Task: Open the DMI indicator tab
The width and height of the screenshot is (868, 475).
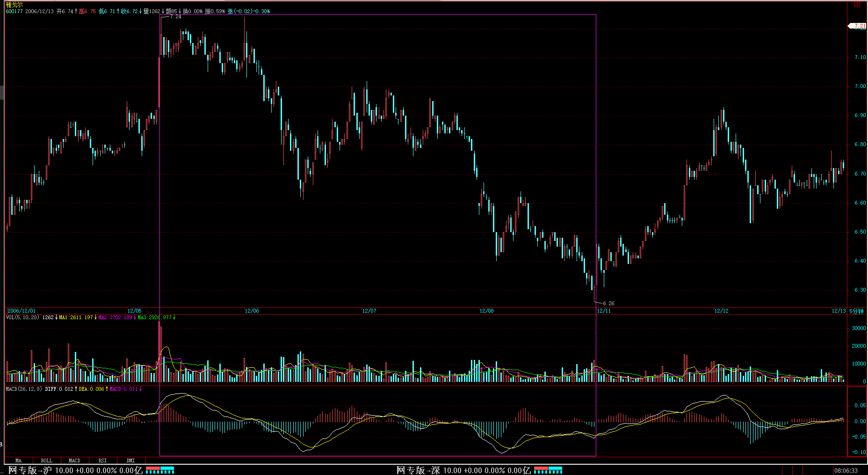Action: pyautogui.click(x=130, y=460)
